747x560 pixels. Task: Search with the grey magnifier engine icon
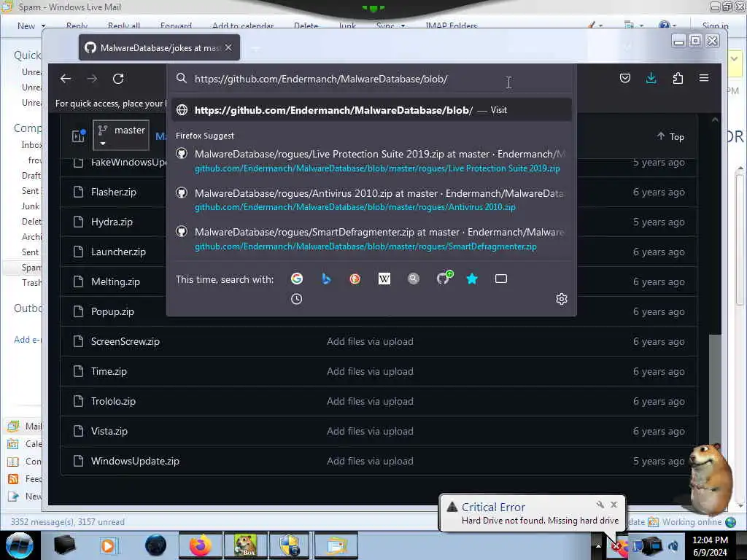414,279
